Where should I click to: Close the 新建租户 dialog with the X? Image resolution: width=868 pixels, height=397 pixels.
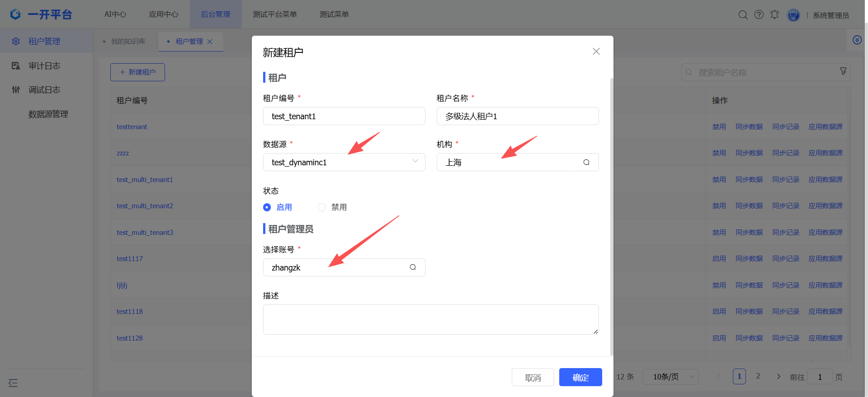coord(596,51)
